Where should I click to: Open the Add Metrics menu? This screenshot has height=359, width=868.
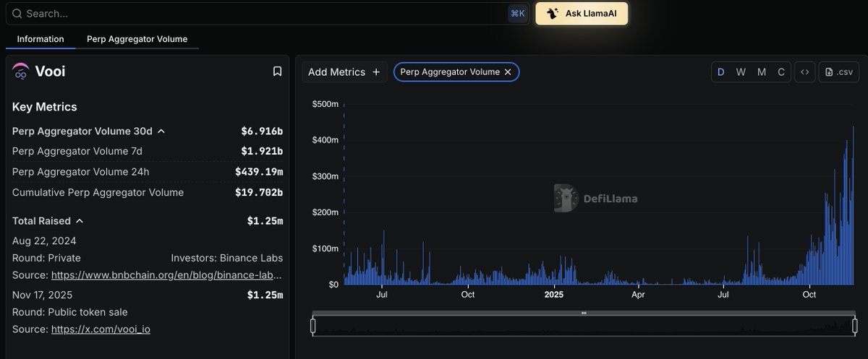click(344, 72)
